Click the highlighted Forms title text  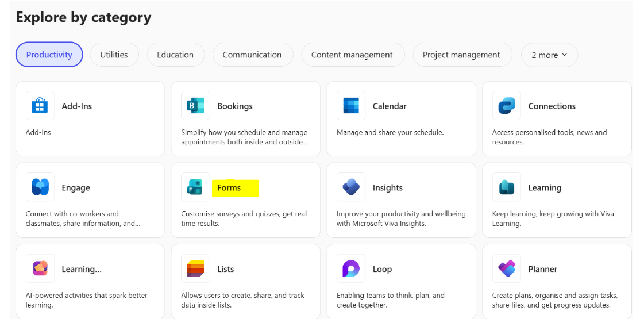(229, 188)
